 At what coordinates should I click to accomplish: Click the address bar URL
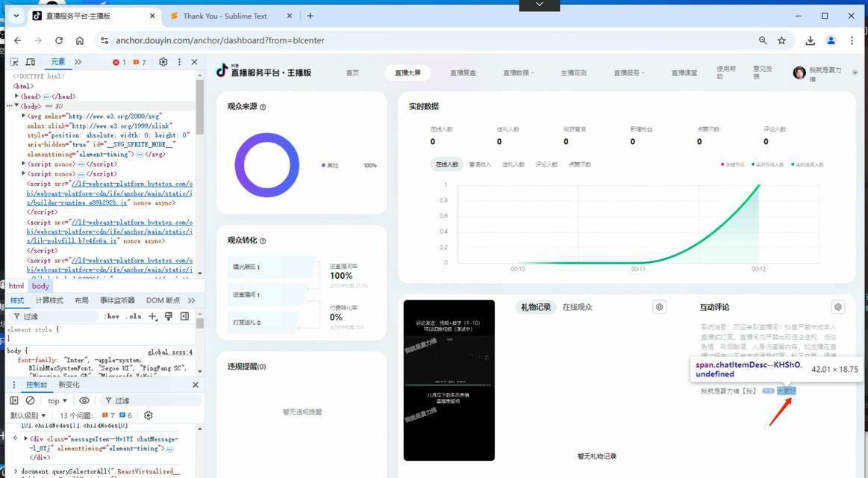tap(219, 40)
